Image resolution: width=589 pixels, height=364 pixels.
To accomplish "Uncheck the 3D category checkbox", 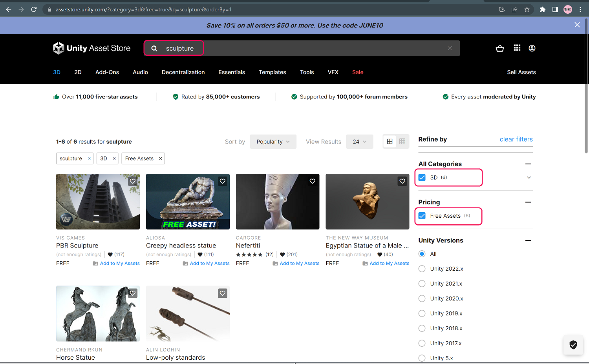I will (422, 178).
